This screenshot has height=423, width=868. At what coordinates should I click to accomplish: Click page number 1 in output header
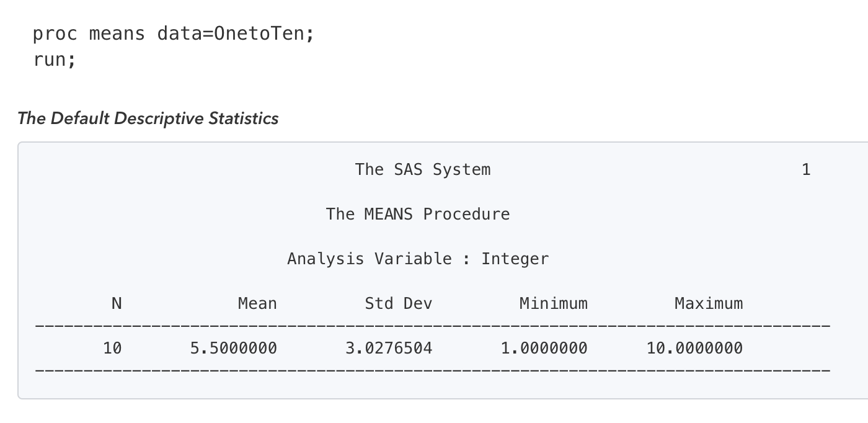[x=805, y=169]
